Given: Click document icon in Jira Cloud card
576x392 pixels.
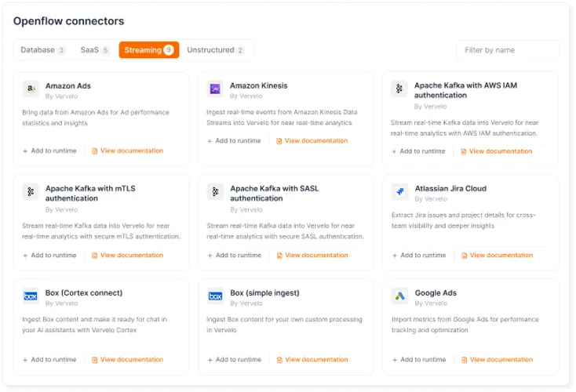Looking at the screenshot, I should click(464, 256).
